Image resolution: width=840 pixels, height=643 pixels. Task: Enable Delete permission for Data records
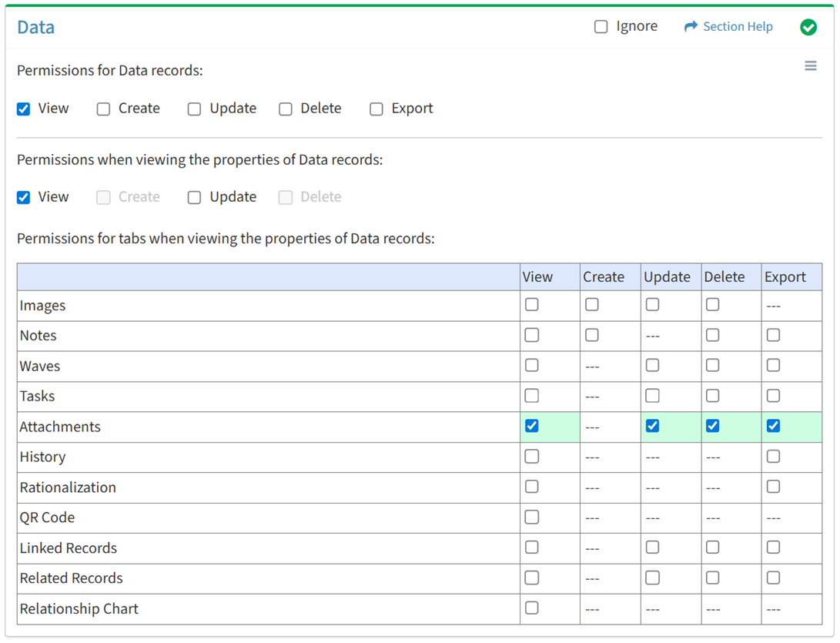click(286, 109)
